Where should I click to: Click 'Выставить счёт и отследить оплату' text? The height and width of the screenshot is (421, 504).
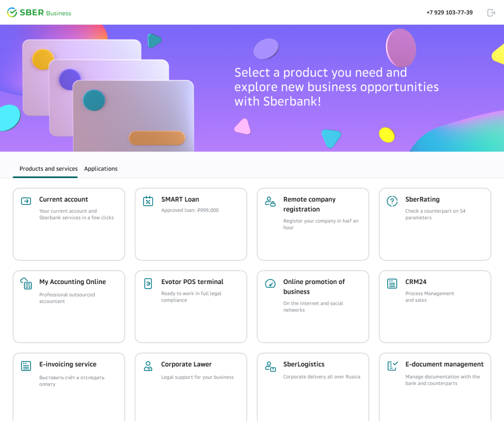point(72,381)
